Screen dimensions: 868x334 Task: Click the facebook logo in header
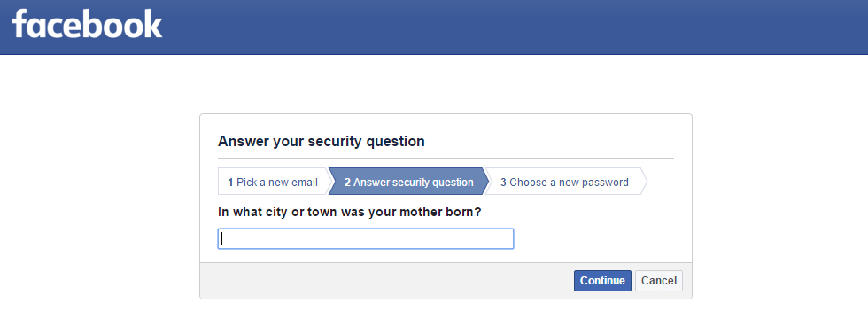[87, 23]
